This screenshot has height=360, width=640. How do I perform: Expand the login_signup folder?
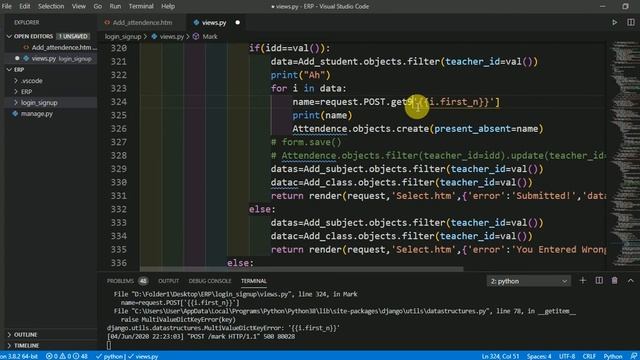tap(16, 103)
